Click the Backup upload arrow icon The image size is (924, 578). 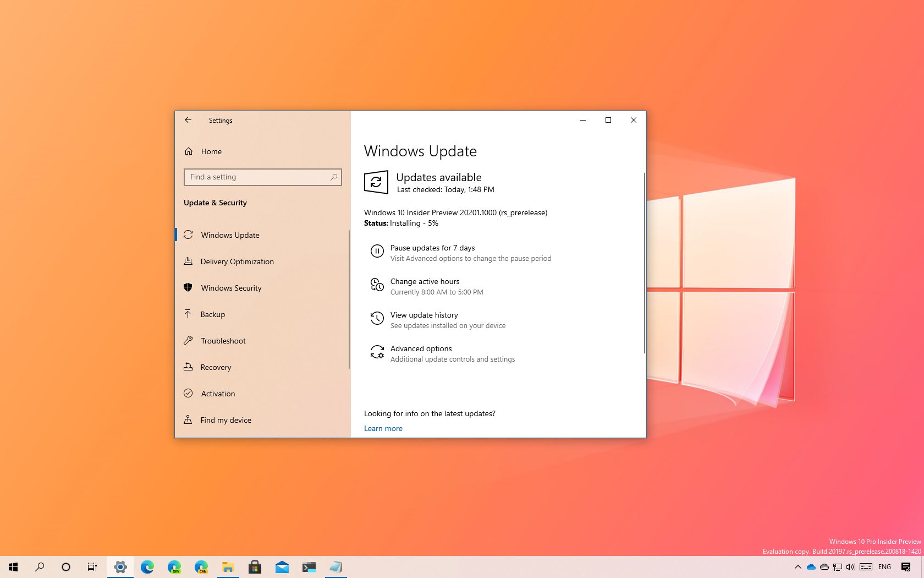tap(188, 314)
